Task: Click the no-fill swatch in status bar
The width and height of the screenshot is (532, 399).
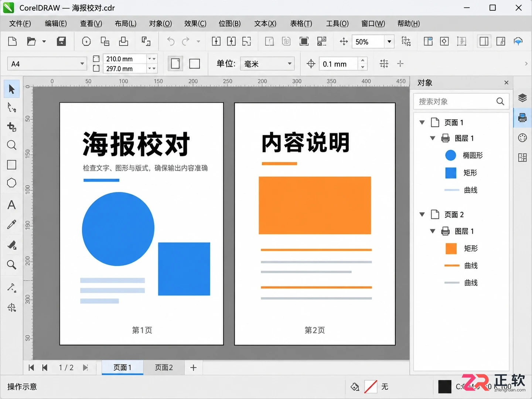Action: tap(371, 387)
